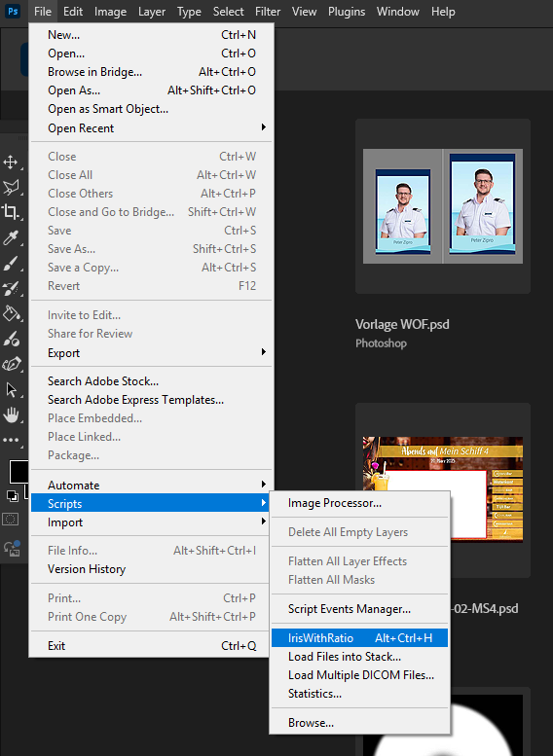Expand the Scripts submenu
Screen dimensions: 553x756
[152, 503]
